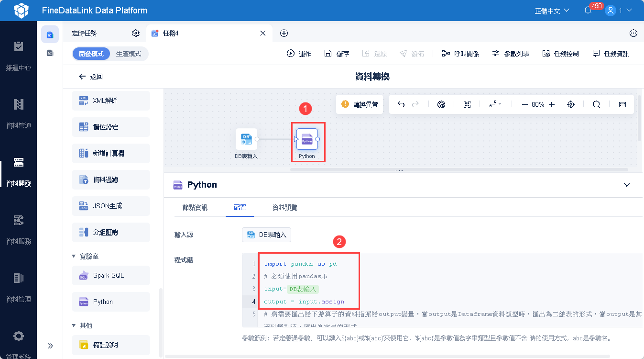644x359 pixels.
Task: Collapse the Python configuration panel chevron
Action: pos(627,185)
